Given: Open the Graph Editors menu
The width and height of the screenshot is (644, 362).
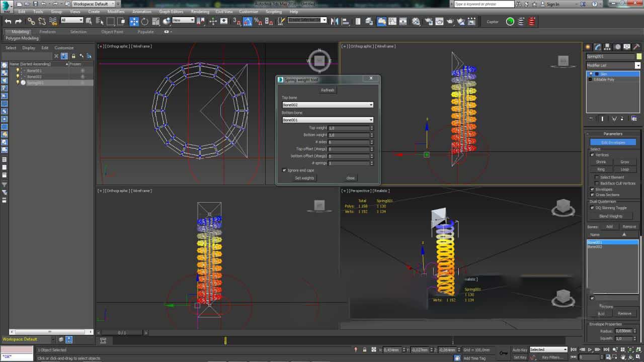Looking at the screenshot, I should click(x=171, y=12).
